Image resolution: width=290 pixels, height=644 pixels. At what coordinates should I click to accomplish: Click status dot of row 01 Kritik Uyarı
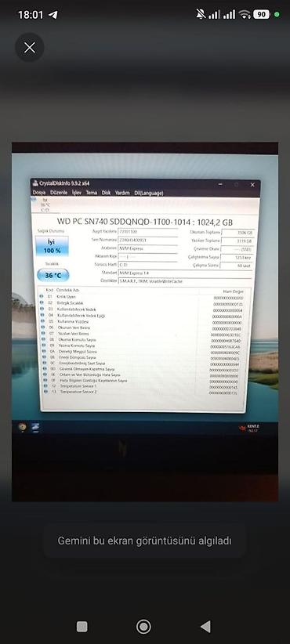coord(41,296)
